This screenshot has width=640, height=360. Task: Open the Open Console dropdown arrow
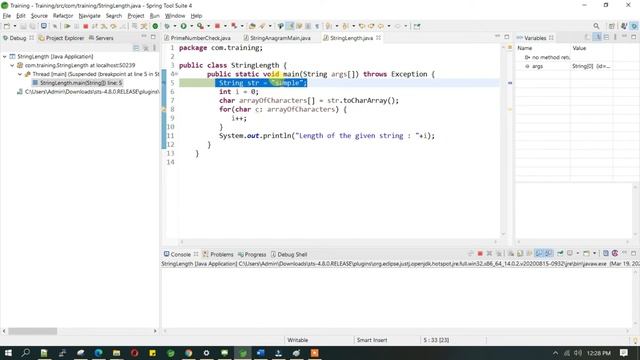point(594,253)
